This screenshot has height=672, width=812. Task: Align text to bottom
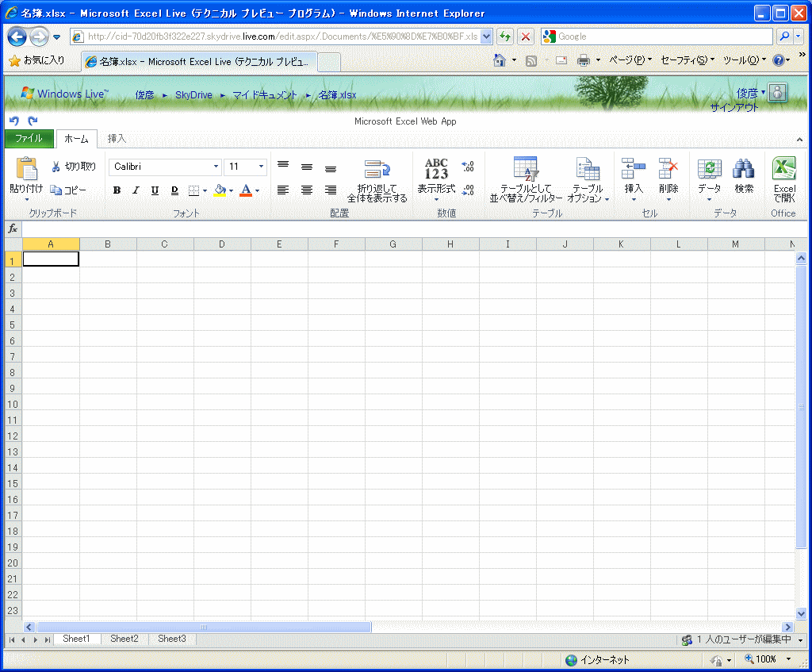[331, 168]
